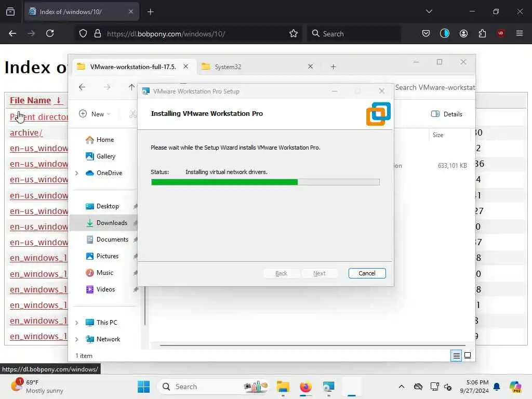This screenshot has width=532, height=399.
Task: Open uBlock Origin extension icon
Action: tap(500, 33)
